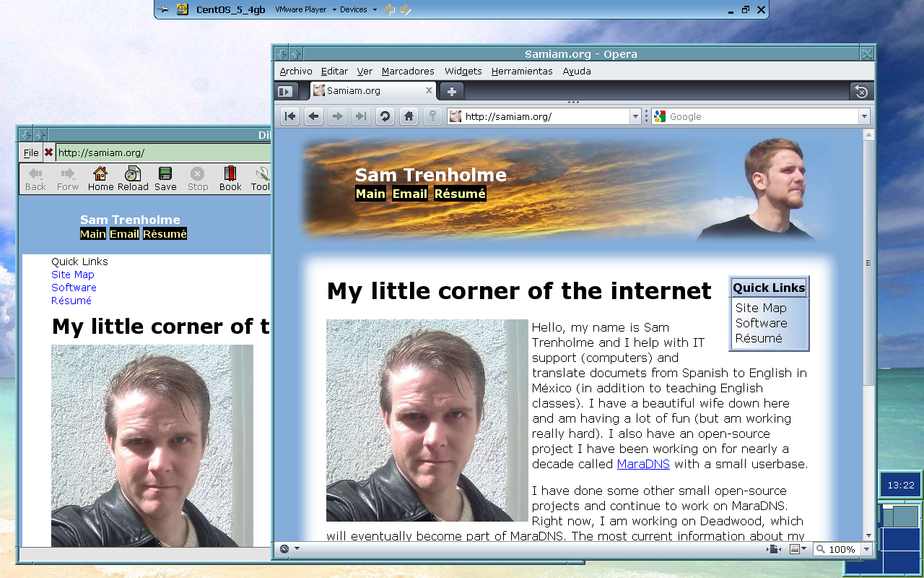
Task: Click Home icon in Dillo toolbar
Action: click(x=100, y=178)
